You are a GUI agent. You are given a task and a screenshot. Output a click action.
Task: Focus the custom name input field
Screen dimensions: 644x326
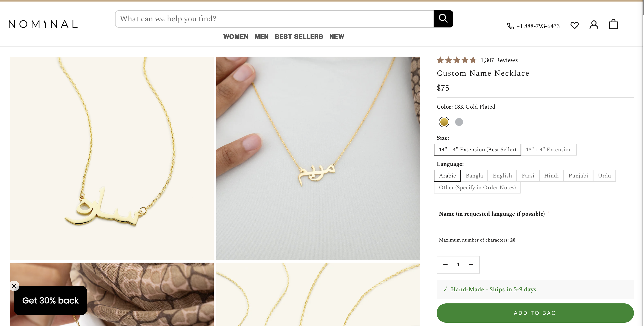pos(534,228)
